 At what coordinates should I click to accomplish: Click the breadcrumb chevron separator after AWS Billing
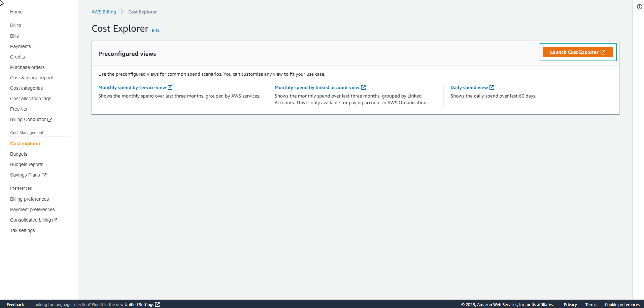122,12
